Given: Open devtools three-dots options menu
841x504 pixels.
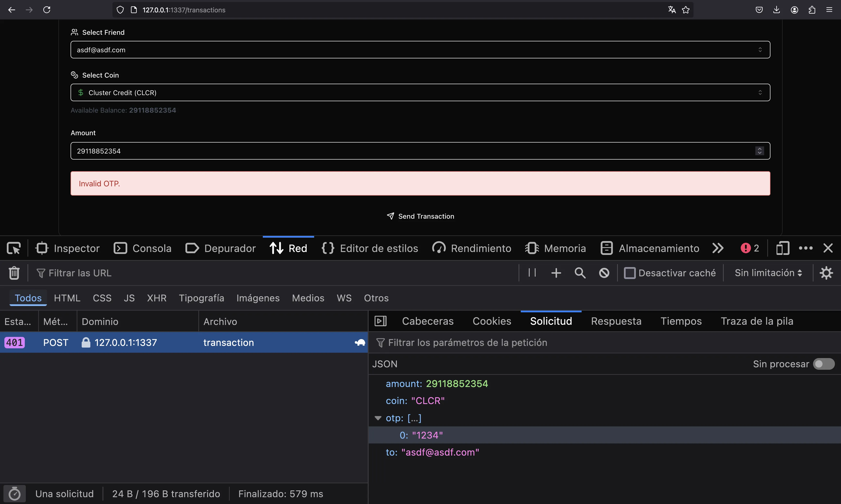Looking at the screenshot, I should tap(806, 248).
